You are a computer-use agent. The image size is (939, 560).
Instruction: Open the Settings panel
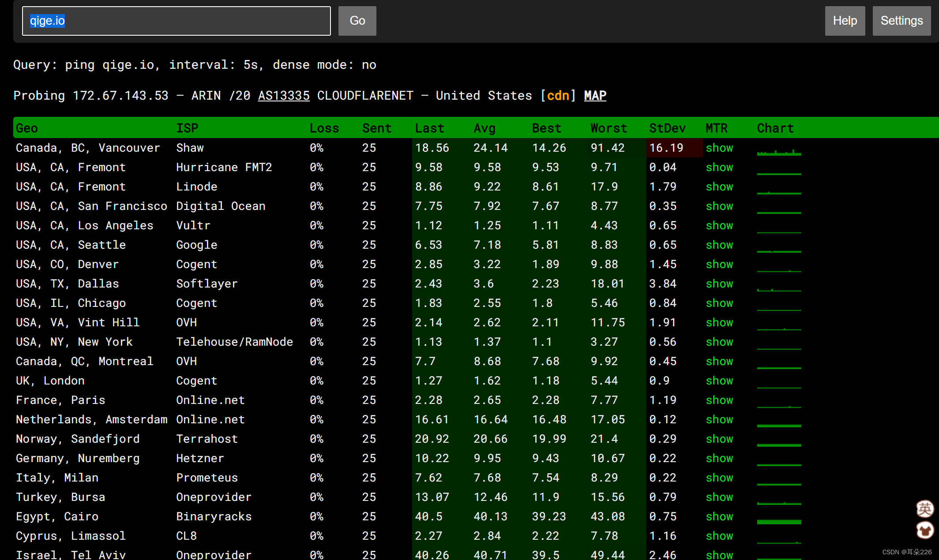[901, 21]
